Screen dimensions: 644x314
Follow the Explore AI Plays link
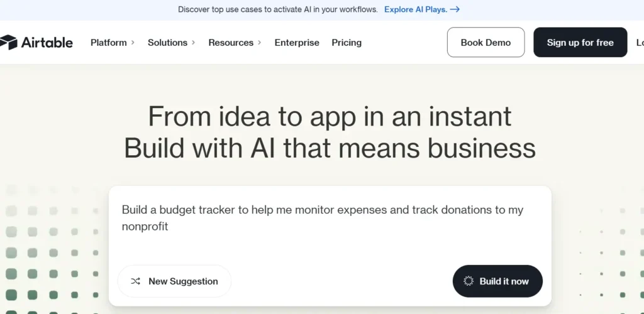[x=416, y=9]
